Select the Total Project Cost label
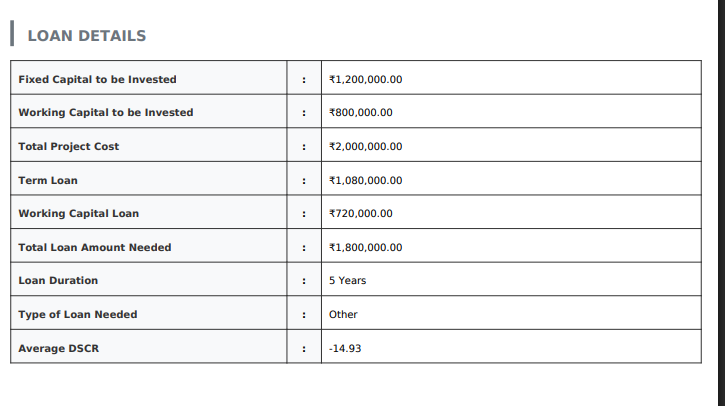The width and height of the screenshot is (725, 406). click(x=68, y=147)
